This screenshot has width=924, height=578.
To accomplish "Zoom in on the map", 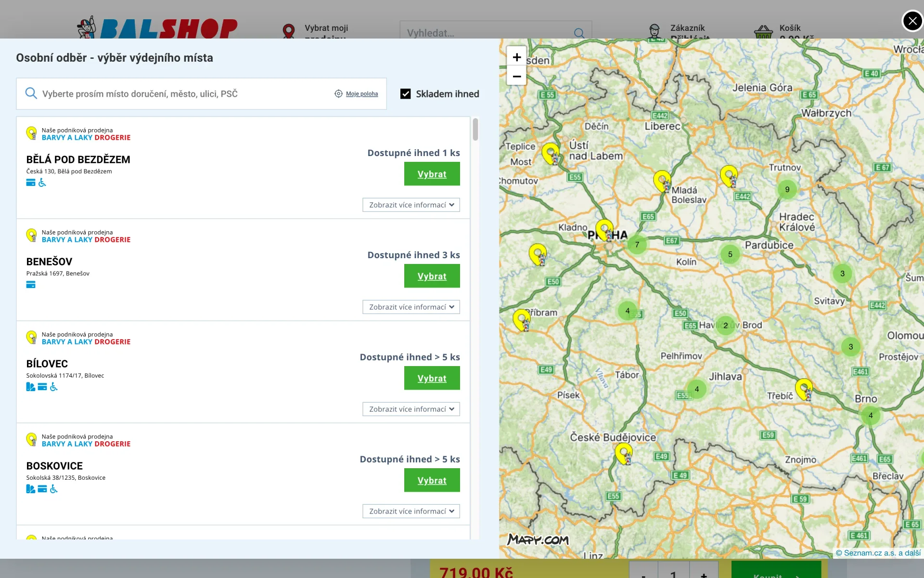I will [x=516, y=57].
